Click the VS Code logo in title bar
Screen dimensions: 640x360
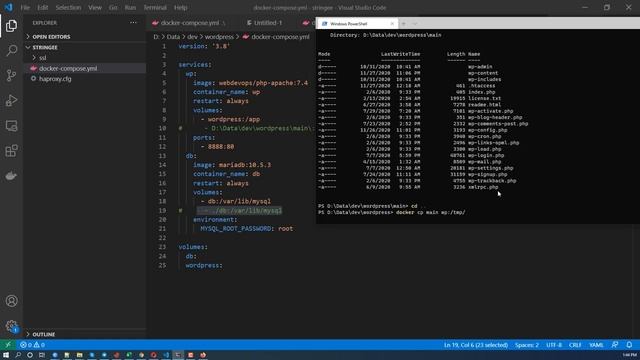point(8,7)
